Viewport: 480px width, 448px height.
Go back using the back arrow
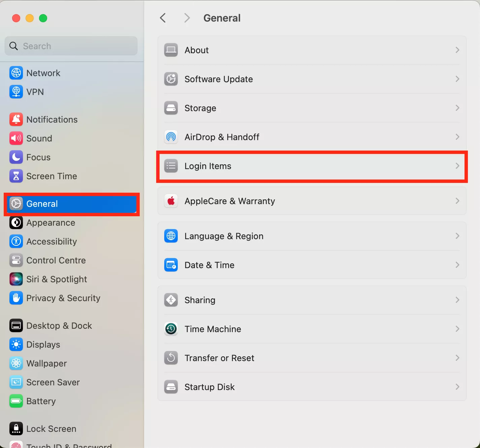coord(163,18)
